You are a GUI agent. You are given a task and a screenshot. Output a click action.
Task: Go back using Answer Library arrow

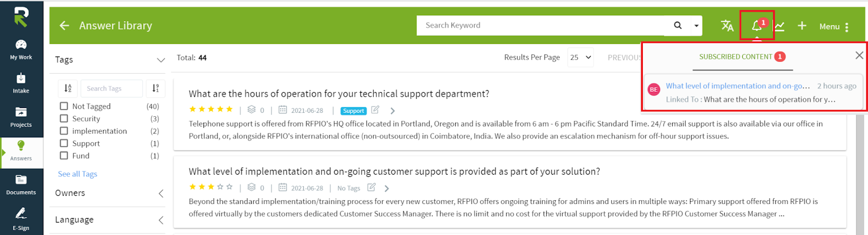(64, 26)
